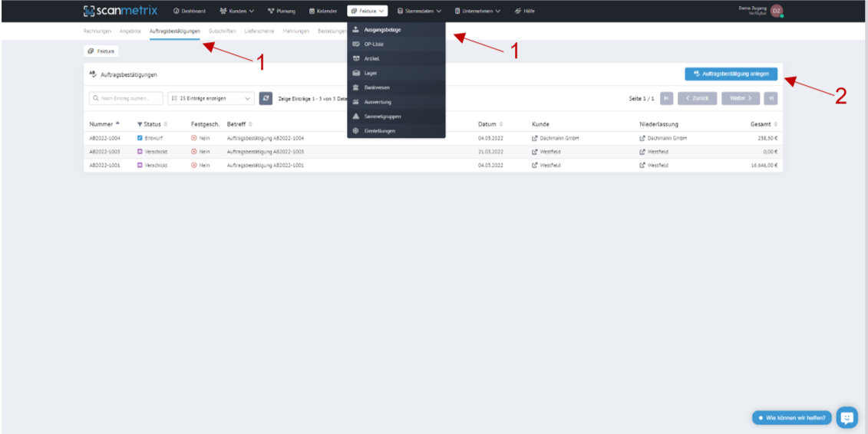Click the 16.646,00 € total
This screenshot has height=434, width=868.
[x=764, y=166]
